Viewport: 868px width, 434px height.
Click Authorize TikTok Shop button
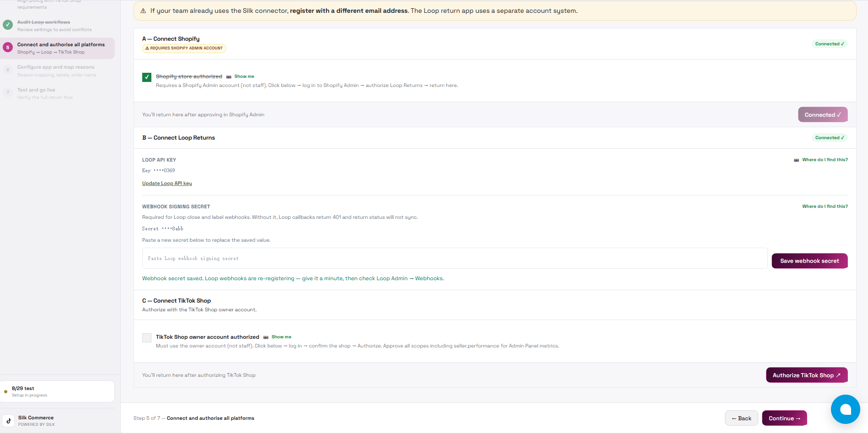pos(807,375)
